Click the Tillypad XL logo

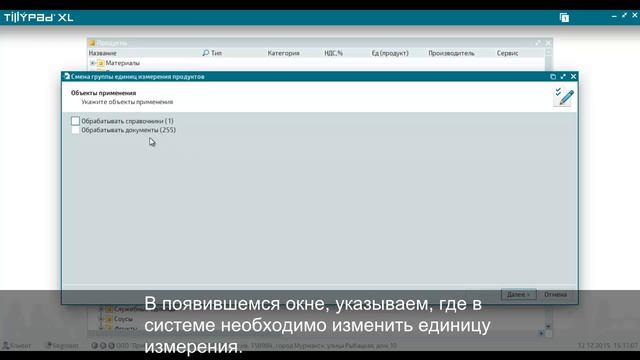(39, 18)
